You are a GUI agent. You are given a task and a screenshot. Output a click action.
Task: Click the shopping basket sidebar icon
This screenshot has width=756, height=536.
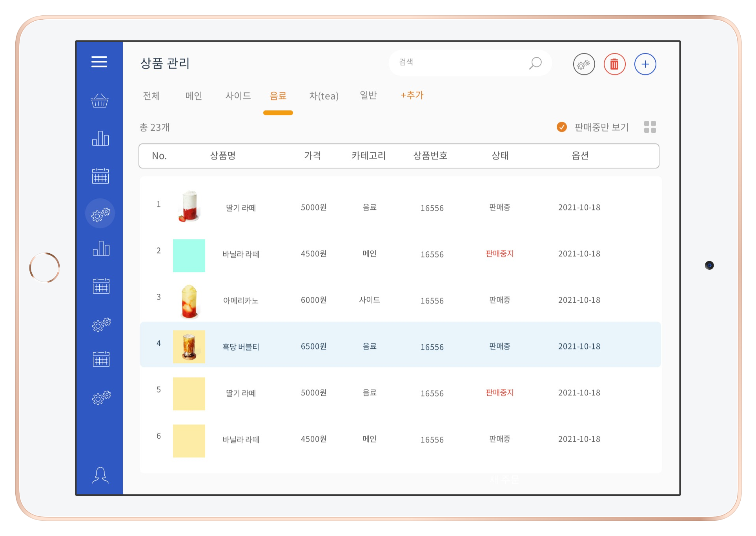coord(100,101)
